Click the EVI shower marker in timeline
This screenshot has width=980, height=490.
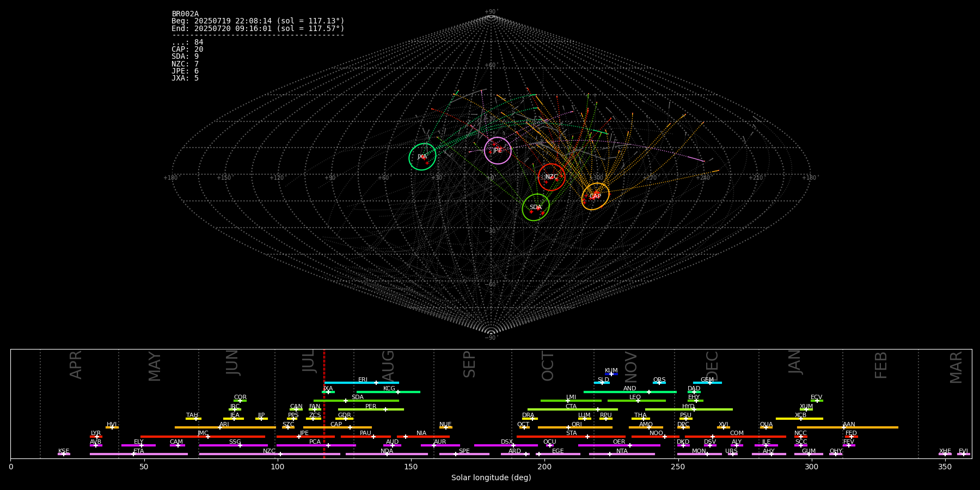point(964,454)
